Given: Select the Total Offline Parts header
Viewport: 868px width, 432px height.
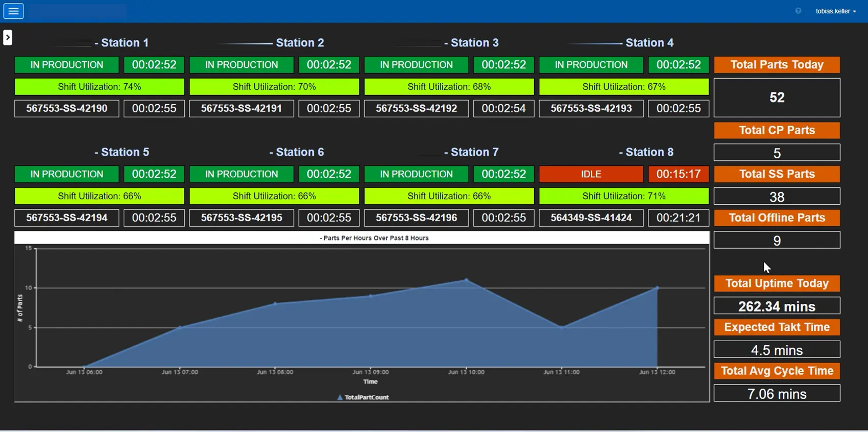Looking at the screenshot, I should pos(777,218).
